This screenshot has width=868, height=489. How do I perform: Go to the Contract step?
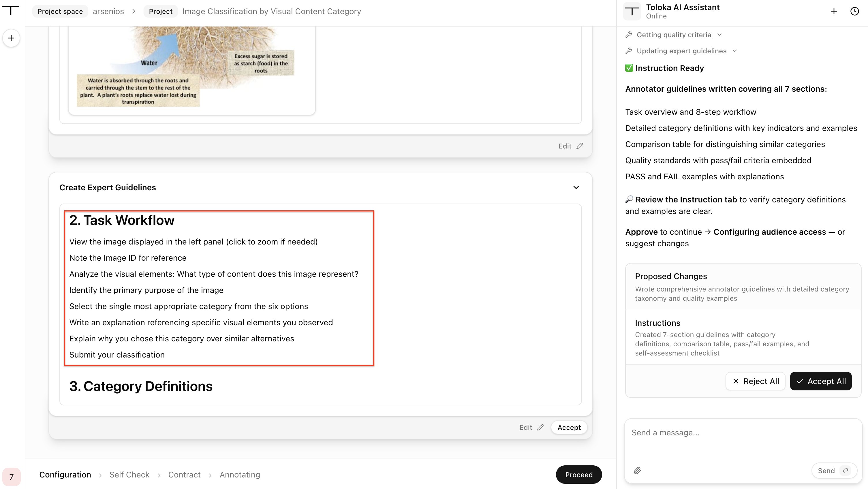click(184, 475)
